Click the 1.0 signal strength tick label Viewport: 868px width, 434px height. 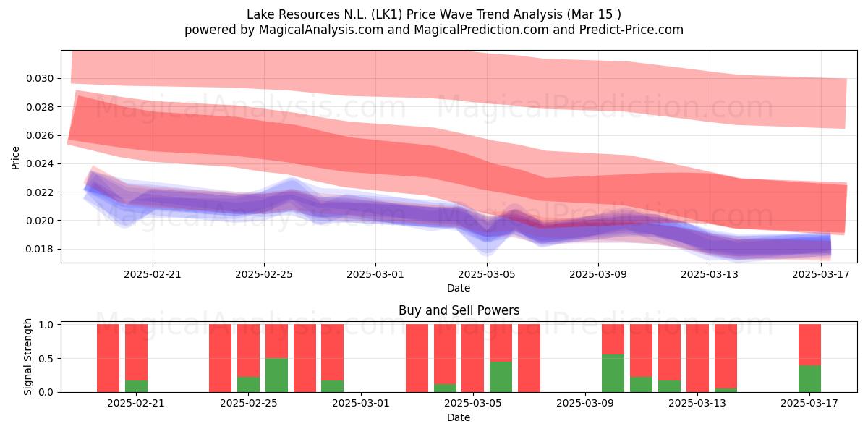(x=47, y=325)
